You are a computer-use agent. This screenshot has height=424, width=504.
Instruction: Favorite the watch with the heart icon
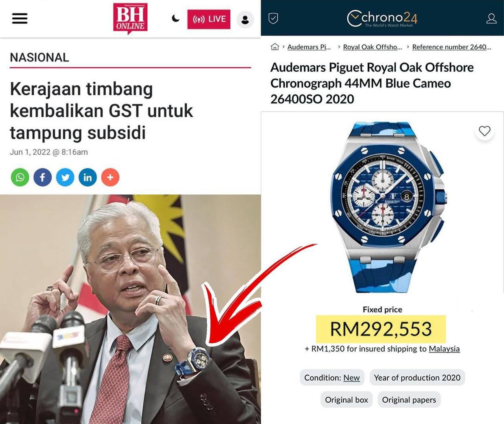tap(485, 131)
